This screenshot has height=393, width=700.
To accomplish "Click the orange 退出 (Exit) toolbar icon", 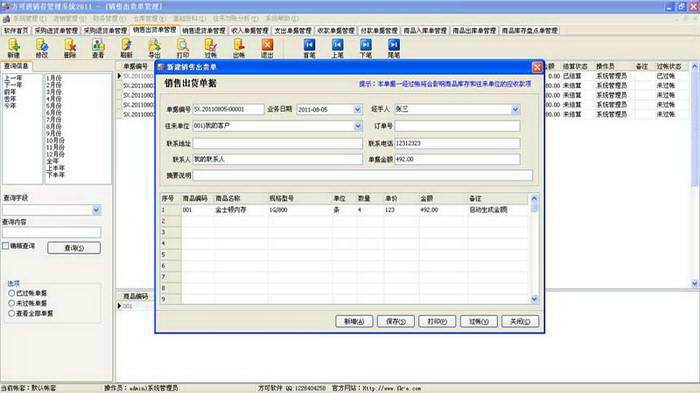I will point(267,48).
